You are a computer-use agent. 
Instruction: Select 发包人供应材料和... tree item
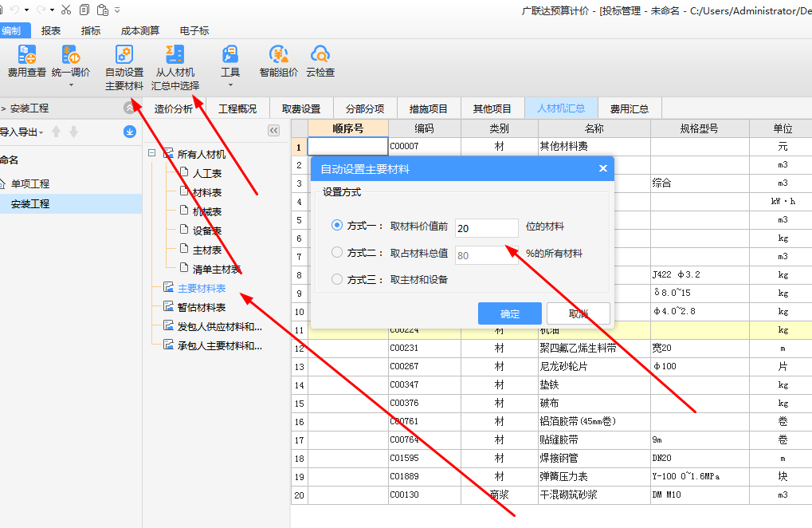pos(220,326)
